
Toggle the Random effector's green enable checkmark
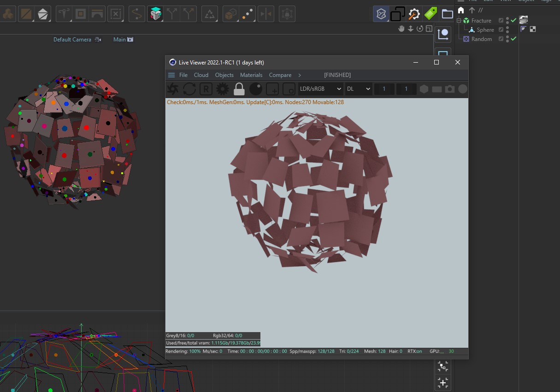click(513, 39)
